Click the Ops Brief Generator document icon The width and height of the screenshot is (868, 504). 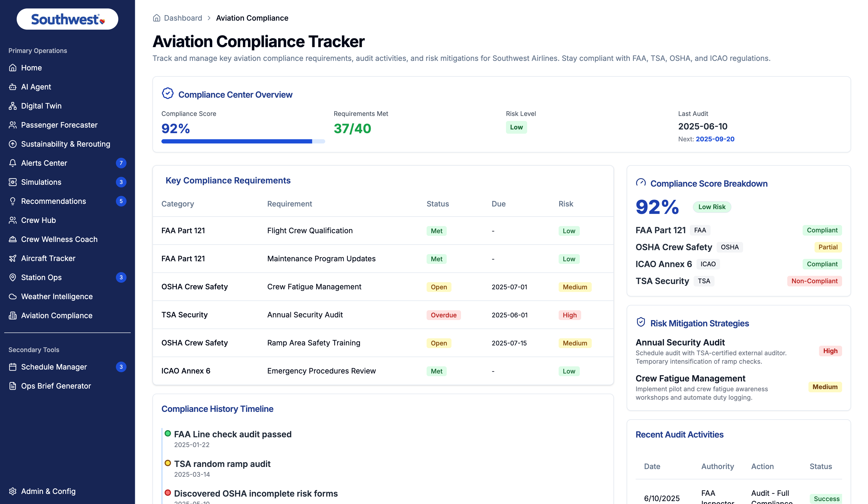13,386
